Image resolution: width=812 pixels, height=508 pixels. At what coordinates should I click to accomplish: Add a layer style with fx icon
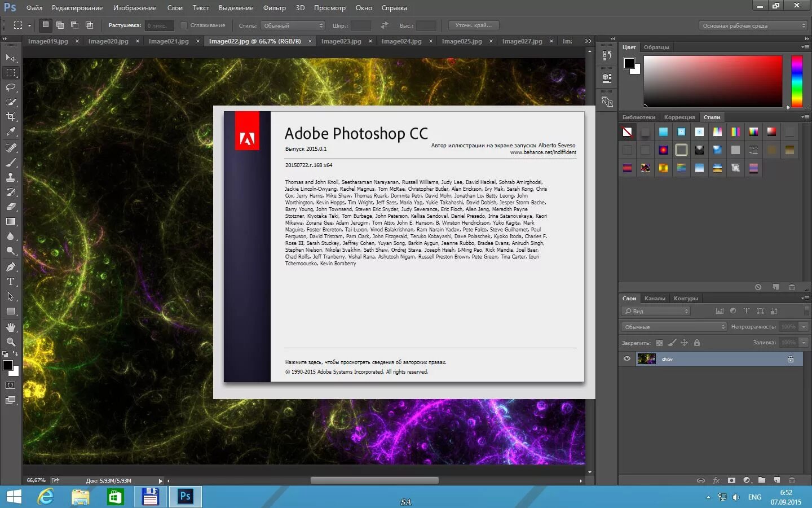tap(716, 480)
